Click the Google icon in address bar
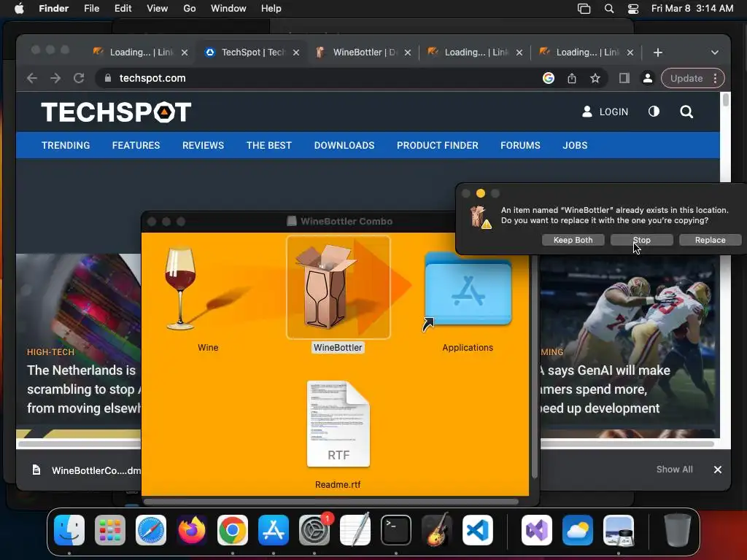This screenshot has width=747, height=560. click(x=549, y=78)
